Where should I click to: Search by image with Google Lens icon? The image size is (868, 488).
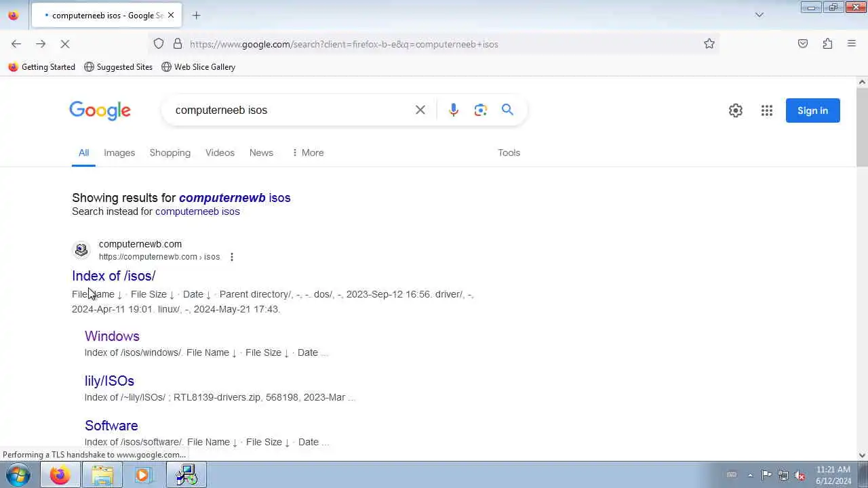coord(481,110)
